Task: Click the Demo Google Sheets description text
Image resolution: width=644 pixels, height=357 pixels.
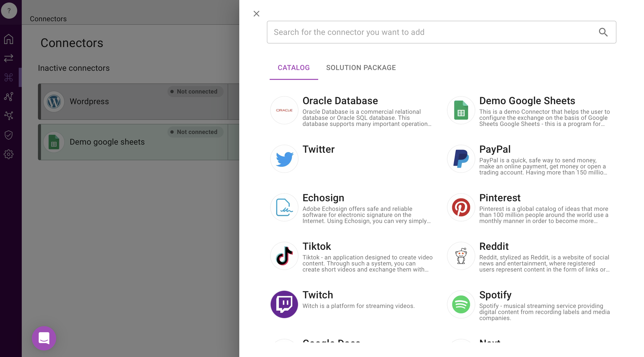Action: coord(545,118)
